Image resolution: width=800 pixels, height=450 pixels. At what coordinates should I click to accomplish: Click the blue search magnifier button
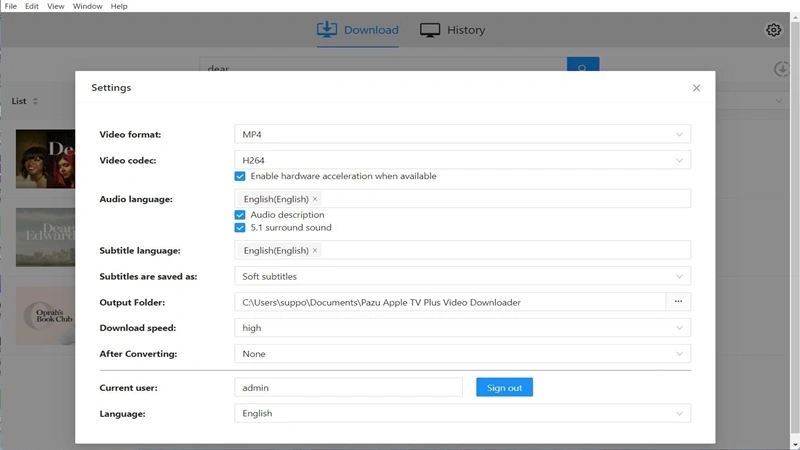(583, 65)
